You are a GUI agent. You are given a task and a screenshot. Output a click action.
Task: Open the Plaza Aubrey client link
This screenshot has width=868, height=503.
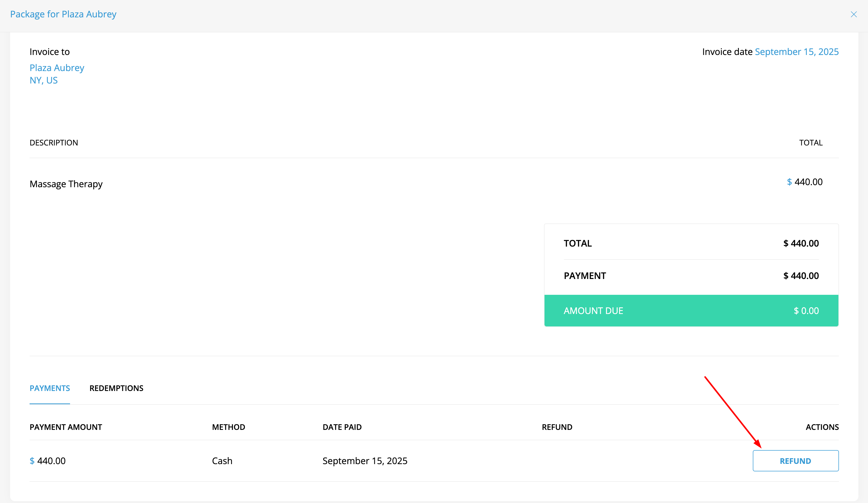coord(57,67)
